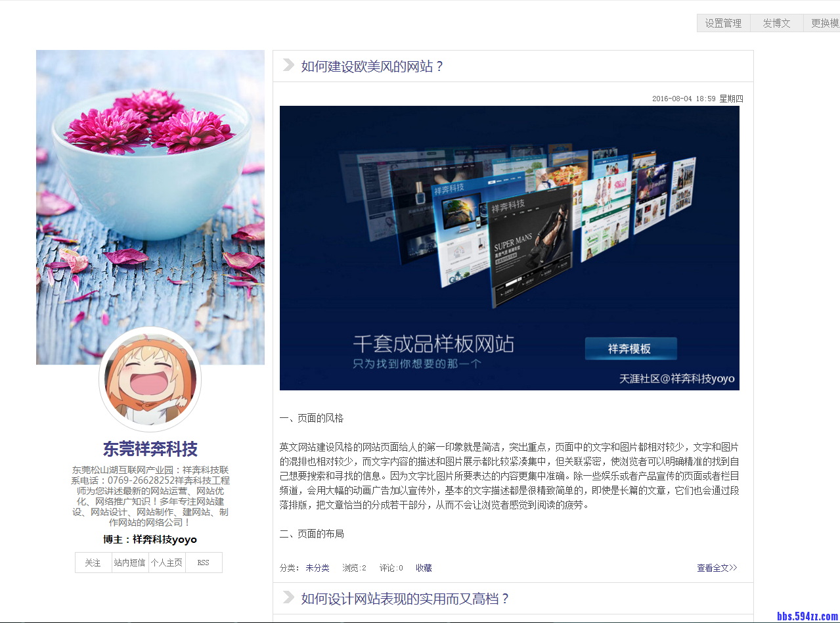Click the featured 千套成品样板网站 post image
Screen dimensions: 840x623
tap(510, 248)
